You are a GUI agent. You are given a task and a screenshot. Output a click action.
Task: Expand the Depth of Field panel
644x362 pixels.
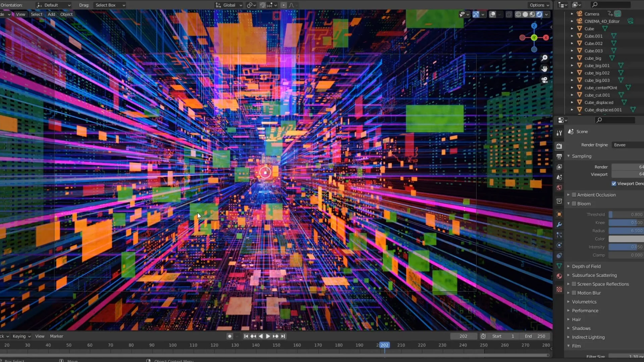(x=586, y=266)
